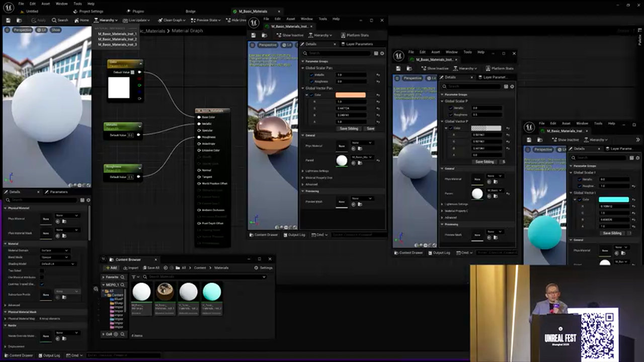This screenshot has width=644, height=362.
Task: Collapse the Physical Material section
Action: pyautogui.click(x=6, y=208)
